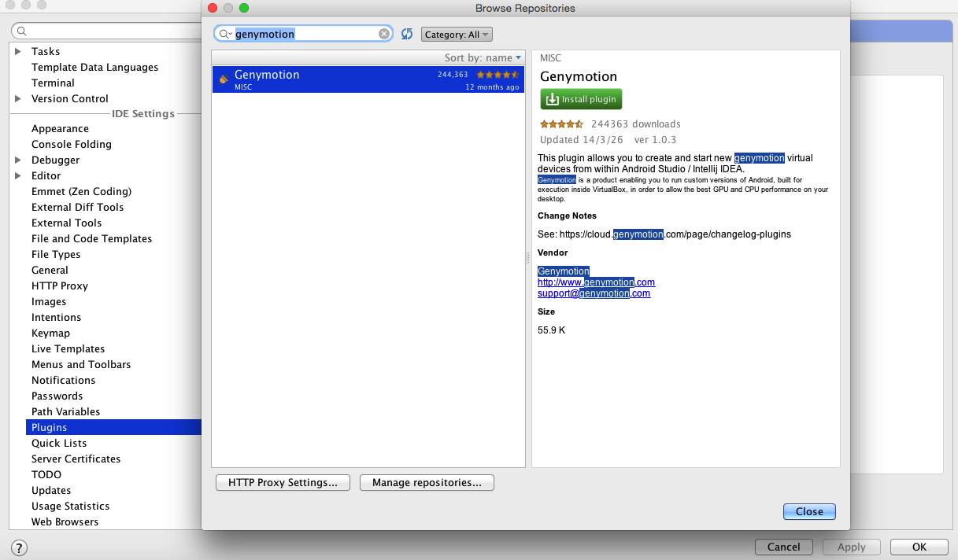This screenshot has width=958, height=560.
Task: Click OK in the Settings window
Action: [919, 547]
